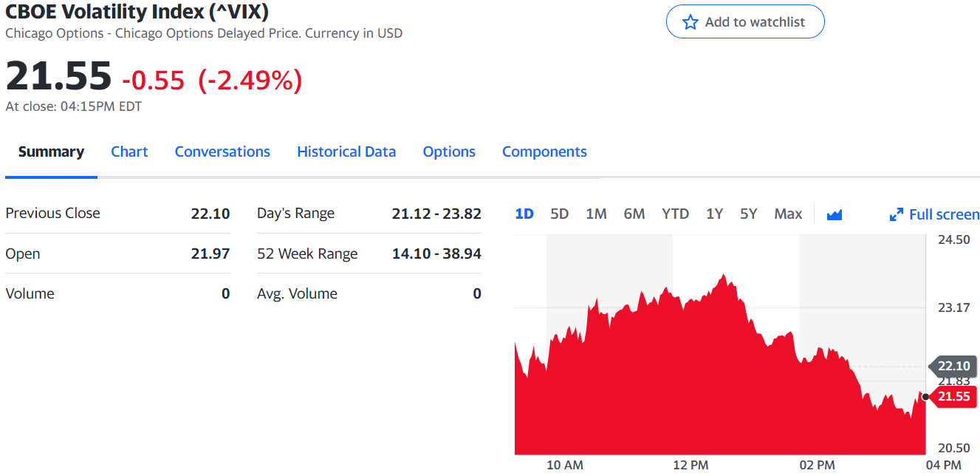Click the 24.50 y-axis label
980x476 pixels.
click(953, 239)
